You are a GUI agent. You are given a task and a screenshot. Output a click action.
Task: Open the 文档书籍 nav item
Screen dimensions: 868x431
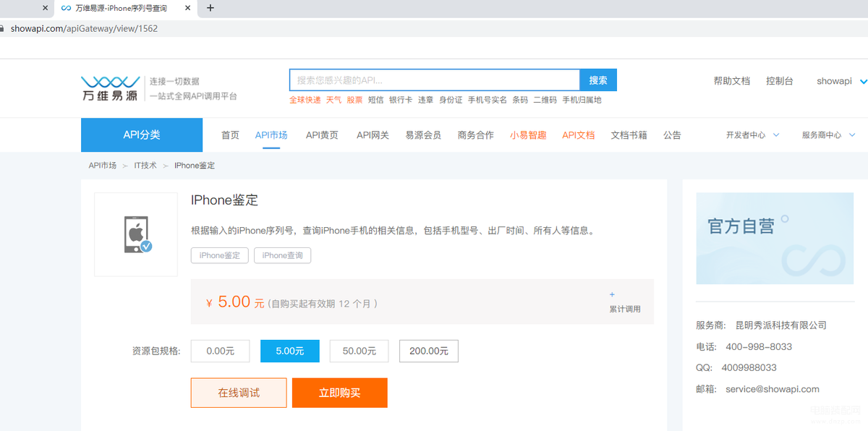coord(629,135)
